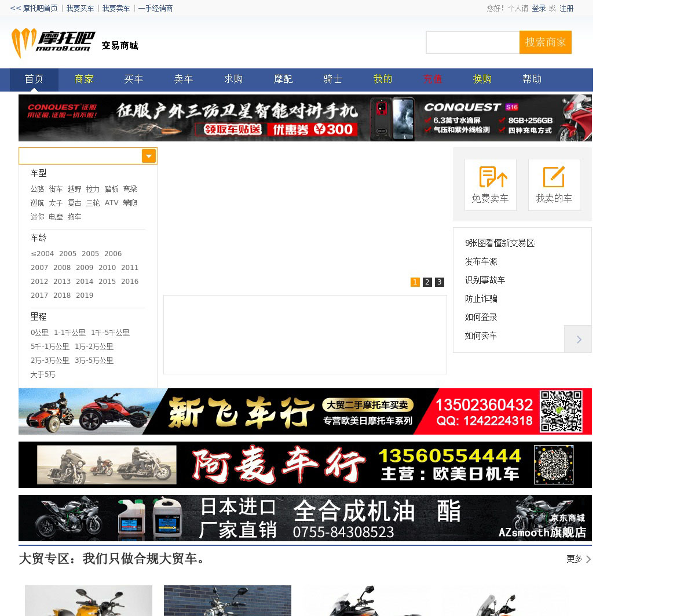Open the orange dropdown arrow of filter box
The height and width of the screenshot is (616, 695).
149,156
